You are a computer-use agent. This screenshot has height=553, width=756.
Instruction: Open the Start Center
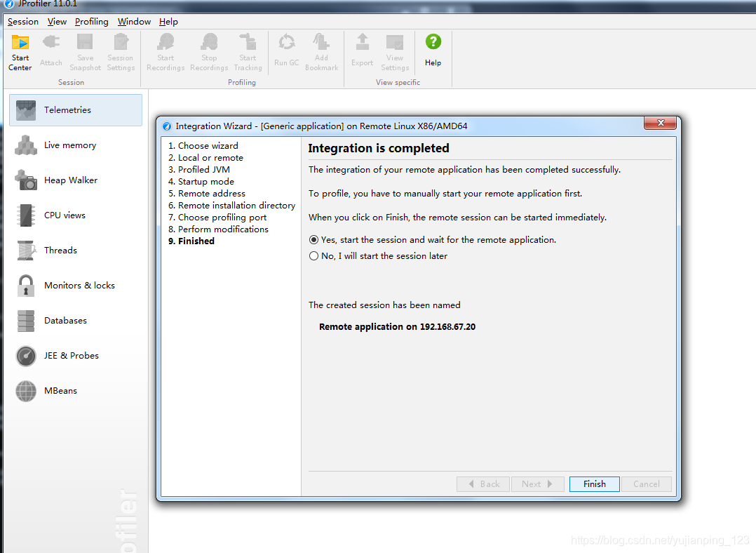[x=20, y=53]
